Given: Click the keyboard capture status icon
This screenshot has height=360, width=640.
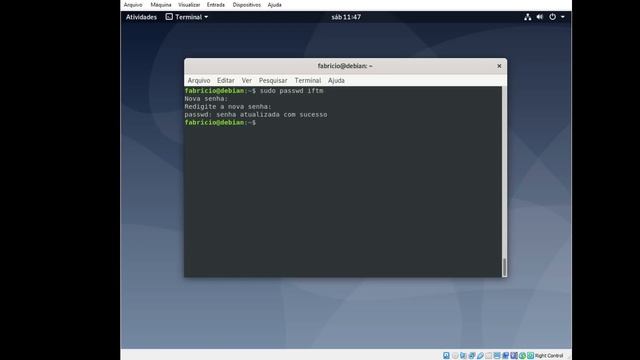Looking at the screenshot, I should pos(530,356).
